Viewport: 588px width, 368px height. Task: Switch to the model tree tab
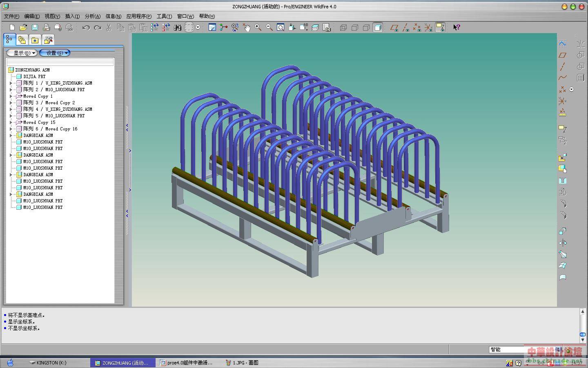point(9,39)
